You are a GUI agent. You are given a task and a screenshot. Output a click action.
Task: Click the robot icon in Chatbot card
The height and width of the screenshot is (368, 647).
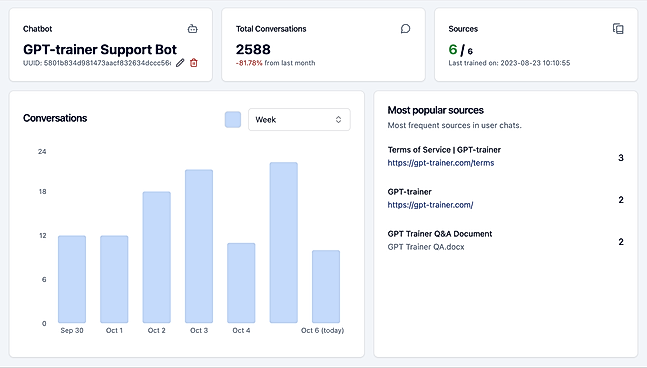pyautogui.click(x=193, y=29)
